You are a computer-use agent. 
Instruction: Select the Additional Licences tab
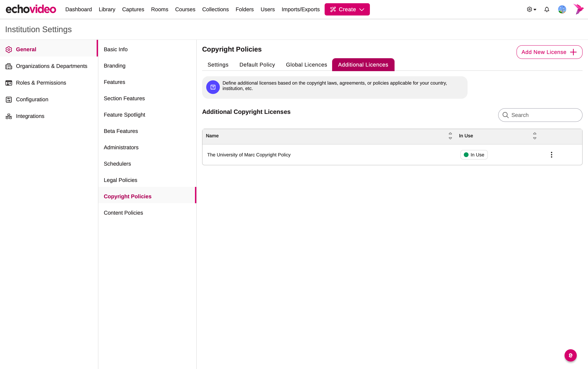363,65
